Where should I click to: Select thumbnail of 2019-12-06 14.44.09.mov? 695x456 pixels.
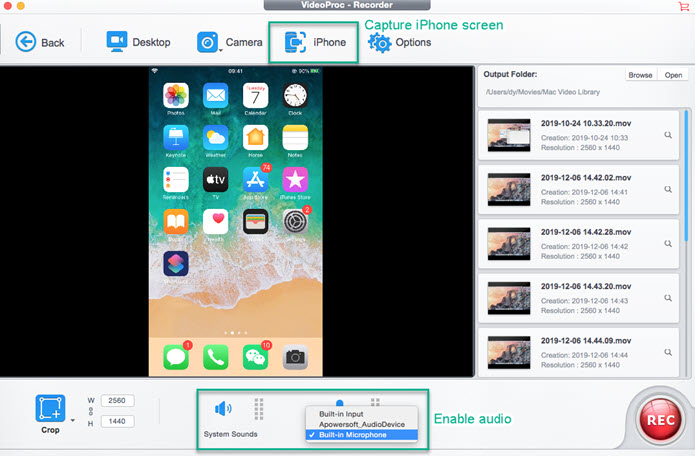coord(509,352)
